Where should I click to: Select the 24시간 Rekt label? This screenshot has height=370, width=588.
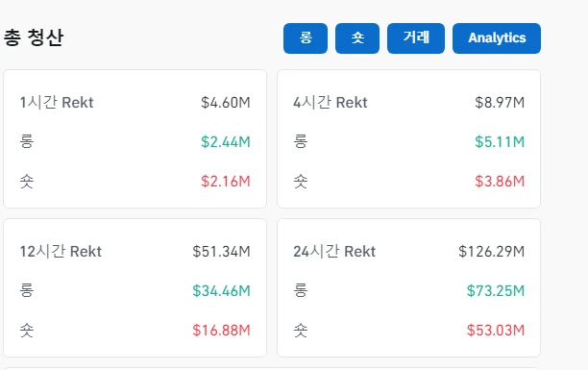(334, 252)
